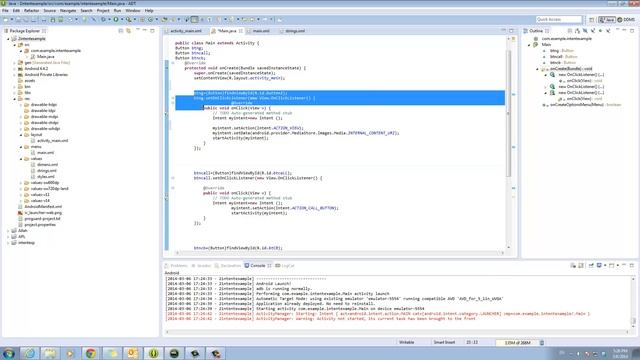
Task: Open the Package Explorer view menu triangle
Action: 138,30
